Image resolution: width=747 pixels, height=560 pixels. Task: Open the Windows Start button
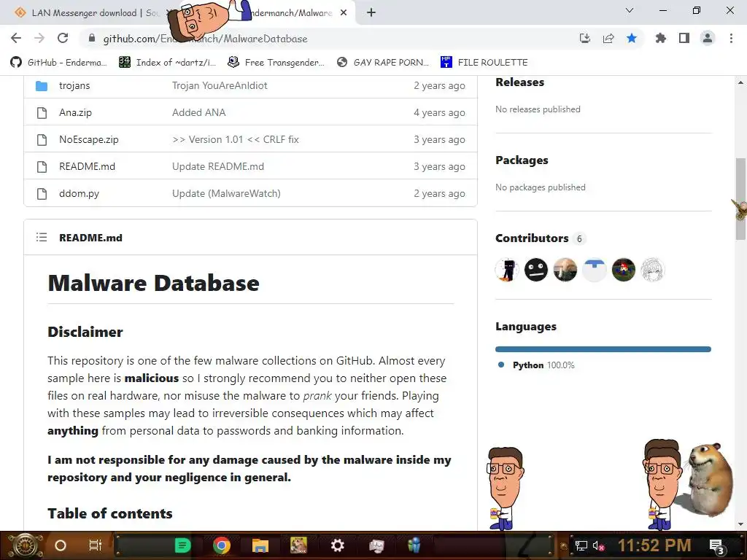tap(26, 545)
